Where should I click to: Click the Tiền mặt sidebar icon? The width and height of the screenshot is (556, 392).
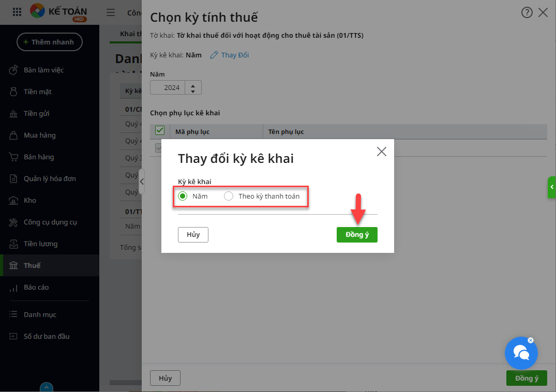pyautogui.click(x=13, y=92)
